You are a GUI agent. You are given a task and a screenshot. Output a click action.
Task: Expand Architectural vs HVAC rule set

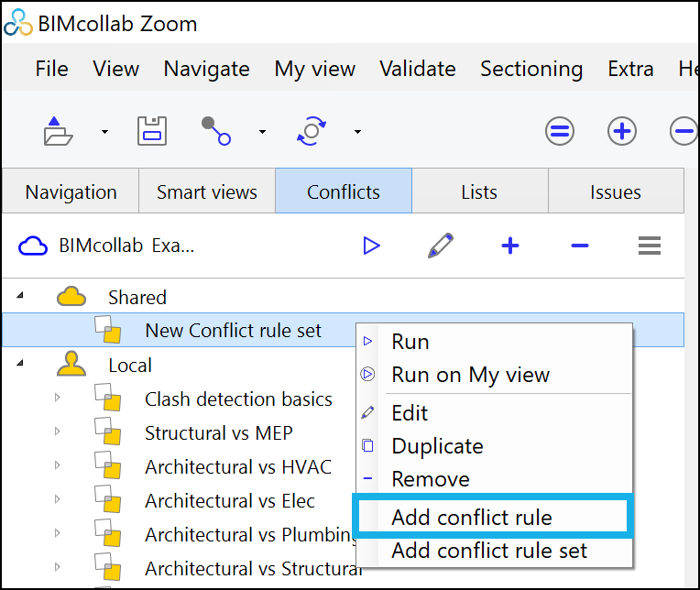tap(57, 465)
